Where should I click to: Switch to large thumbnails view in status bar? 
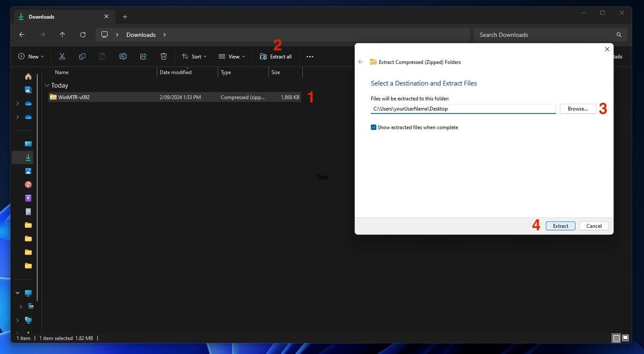click(x=625, y=338)
